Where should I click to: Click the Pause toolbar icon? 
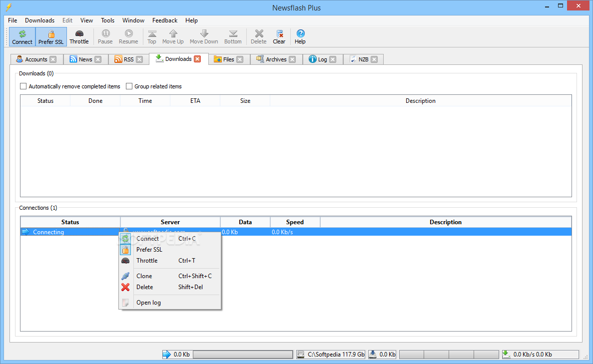coord(105,36)
